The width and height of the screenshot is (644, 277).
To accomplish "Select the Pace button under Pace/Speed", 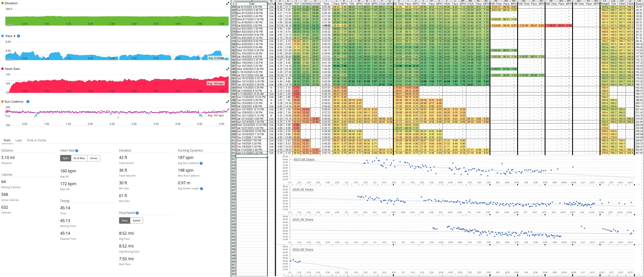I will (125, 220).
